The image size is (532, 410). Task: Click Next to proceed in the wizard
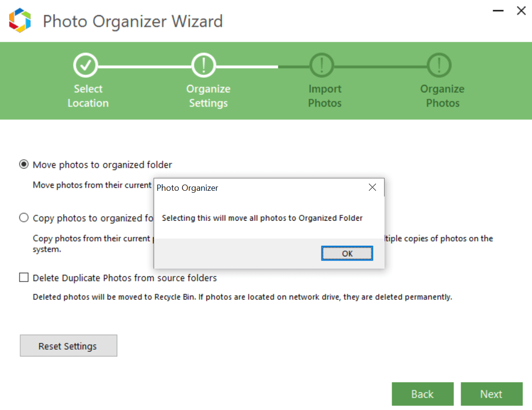coord(492,394)
